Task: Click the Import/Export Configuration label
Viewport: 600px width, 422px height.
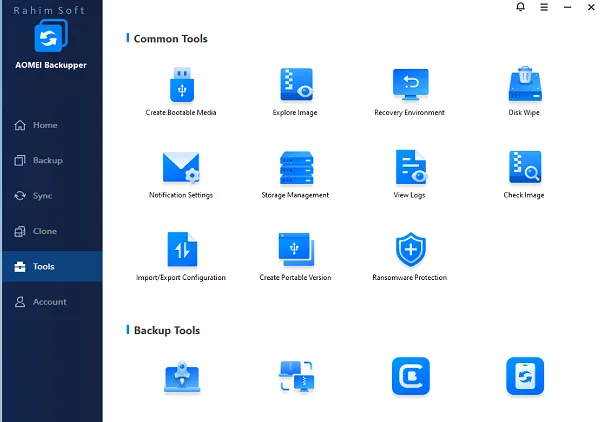Action: click(x=181, y=277)
